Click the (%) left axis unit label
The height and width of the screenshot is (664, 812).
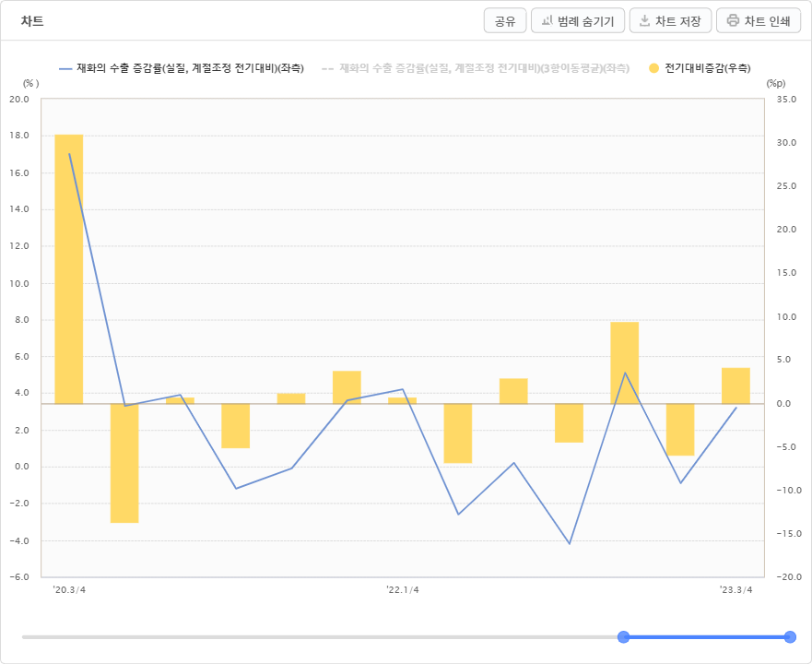coord(30,83)
